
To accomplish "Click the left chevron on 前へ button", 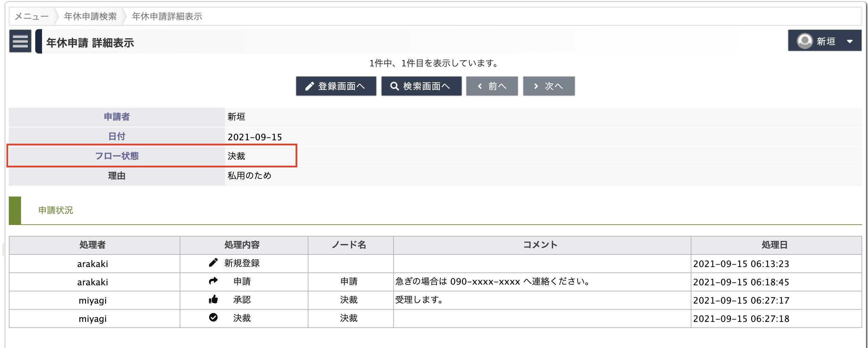I will coord(480,86).
